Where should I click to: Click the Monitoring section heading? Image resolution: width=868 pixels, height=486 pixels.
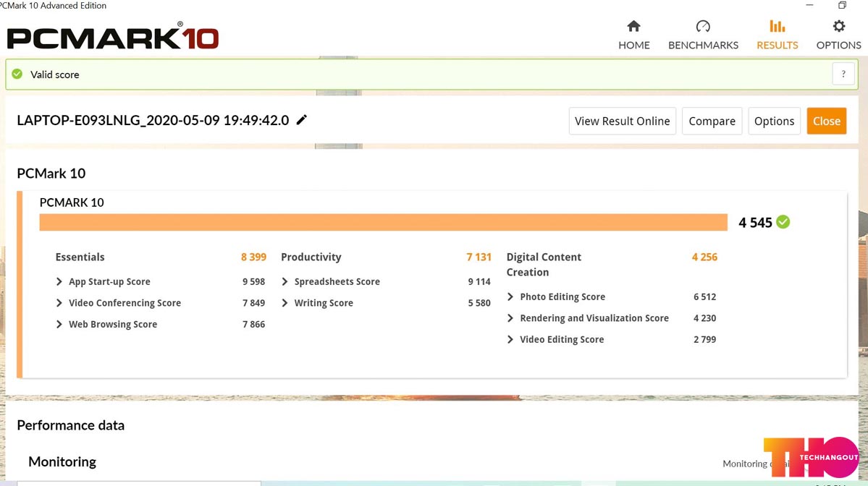[62, 461]
